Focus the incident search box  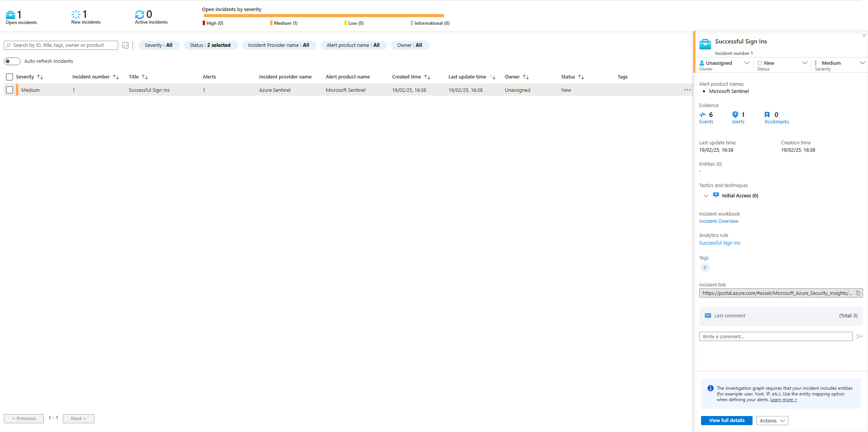point(61,45)
